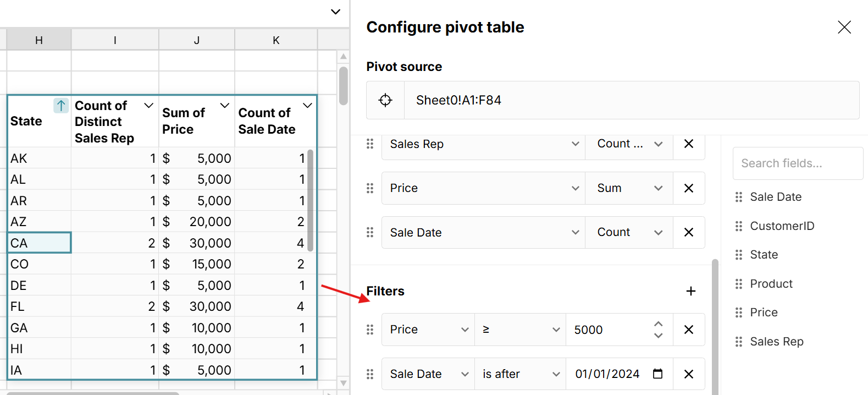Viewport: 868px width, 395px height.
Task: Remove the Price filter row
Action: tap(688, 330)
